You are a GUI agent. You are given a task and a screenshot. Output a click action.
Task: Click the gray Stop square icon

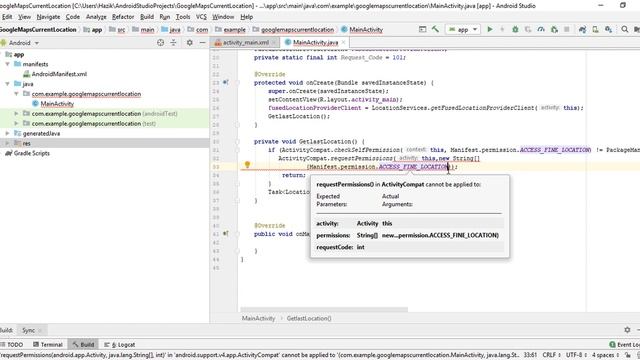coord(567,29)
